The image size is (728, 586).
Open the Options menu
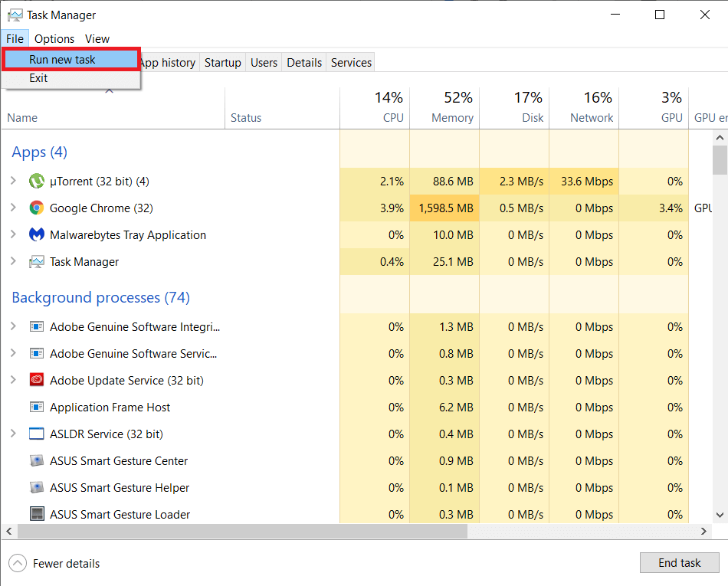(x=54, y=38)
